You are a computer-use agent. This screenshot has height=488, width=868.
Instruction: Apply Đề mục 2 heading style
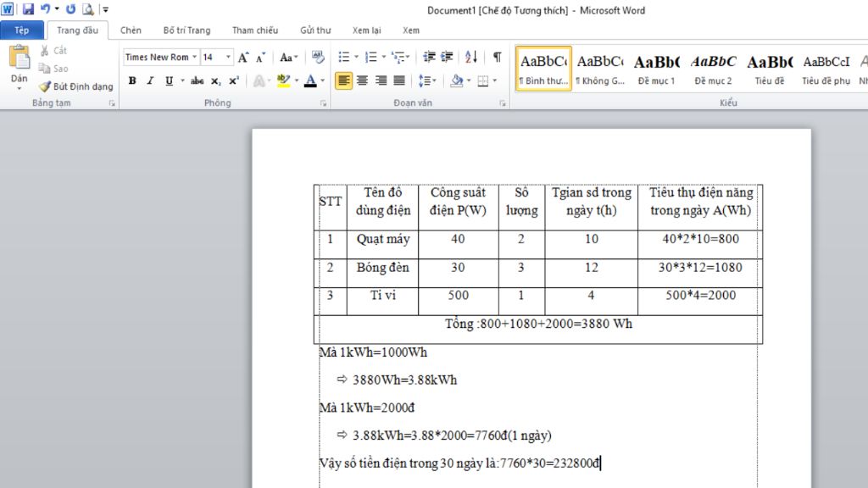(713, 69)
